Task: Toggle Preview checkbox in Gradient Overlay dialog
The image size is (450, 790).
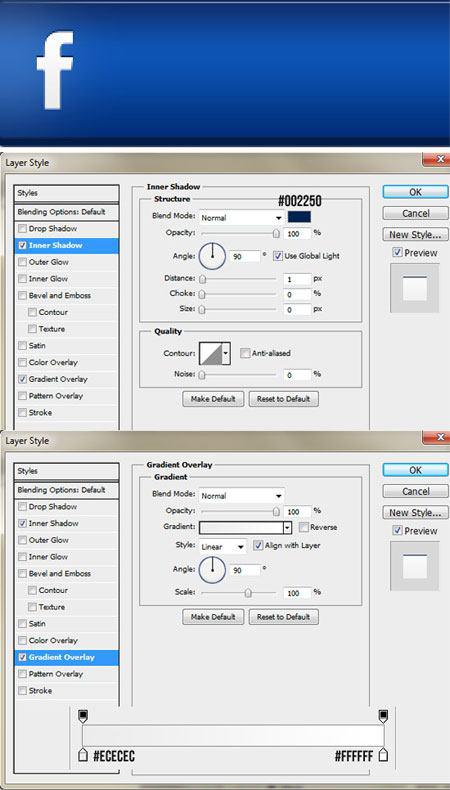Action: (x=398, y=531)
